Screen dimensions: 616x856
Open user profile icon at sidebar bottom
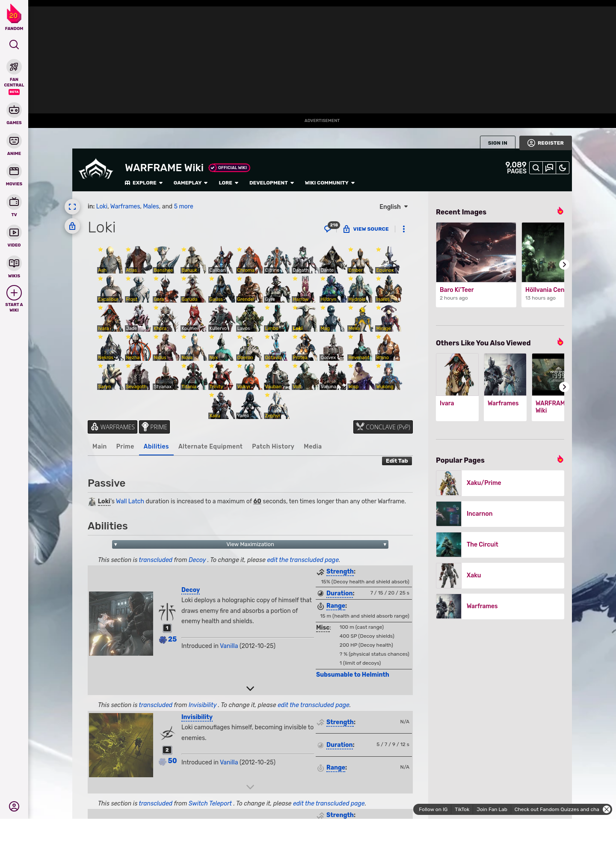click(x=14, y=806)
